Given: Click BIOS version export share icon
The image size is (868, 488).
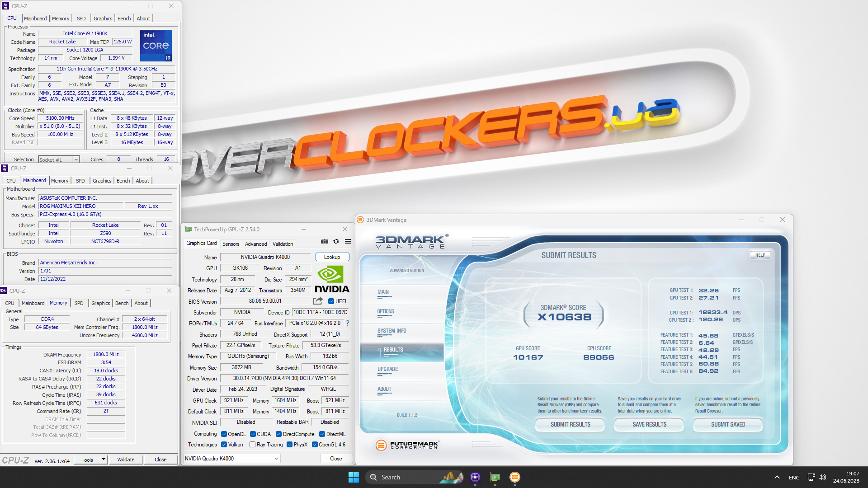Looking at the screenshot, I should (x=318, y=301).
